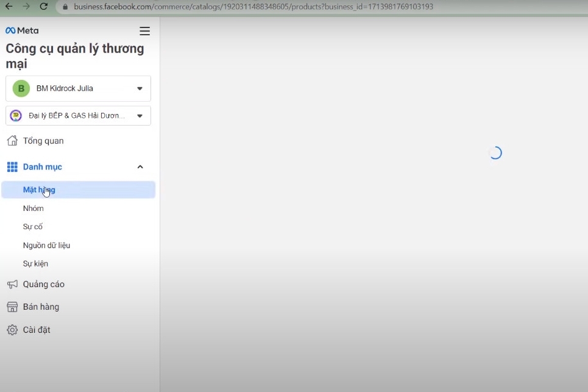Reload the page with refresh icon

tap(43, 6)
